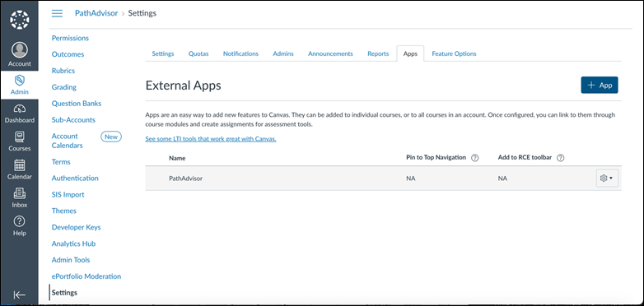The image size is (644, 306).
Task: Open Admin Tools in account menu
Action: tap(71, 260)
